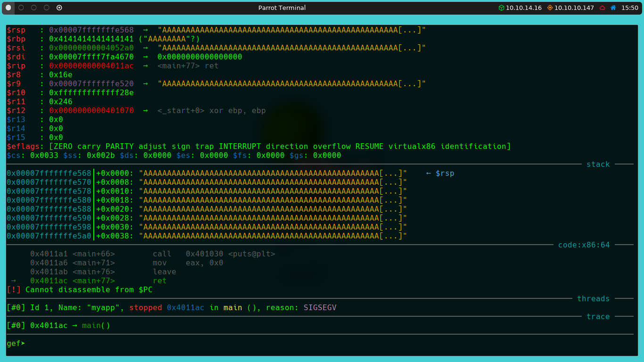Click stack address 0x00007fffffffe590

(x=49, y=218)
